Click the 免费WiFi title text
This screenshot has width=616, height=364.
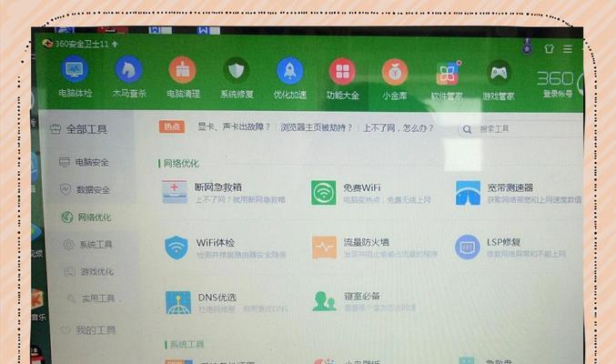point(362,187)
